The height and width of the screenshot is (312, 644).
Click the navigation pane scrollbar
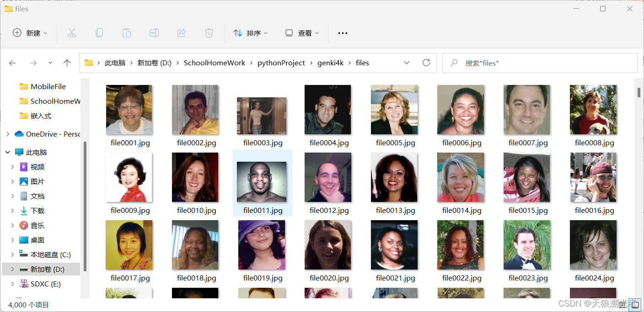click(85, 206)
